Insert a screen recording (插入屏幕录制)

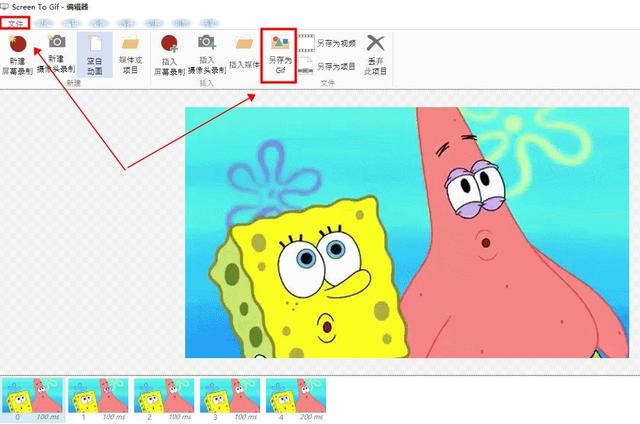pyautogui.click(x=169, y=55)
